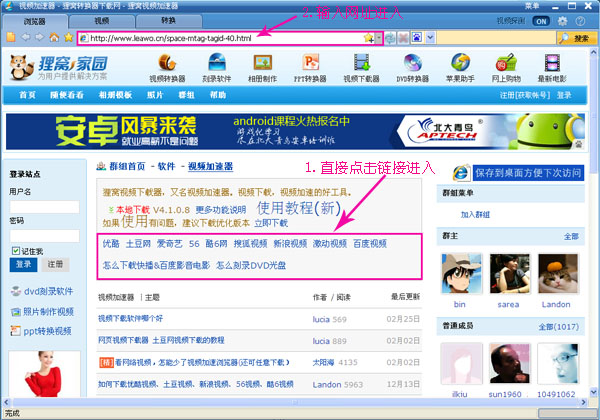Open 全部(1017) members link
Screen dimensions: 600x420
tap(559, 327)
